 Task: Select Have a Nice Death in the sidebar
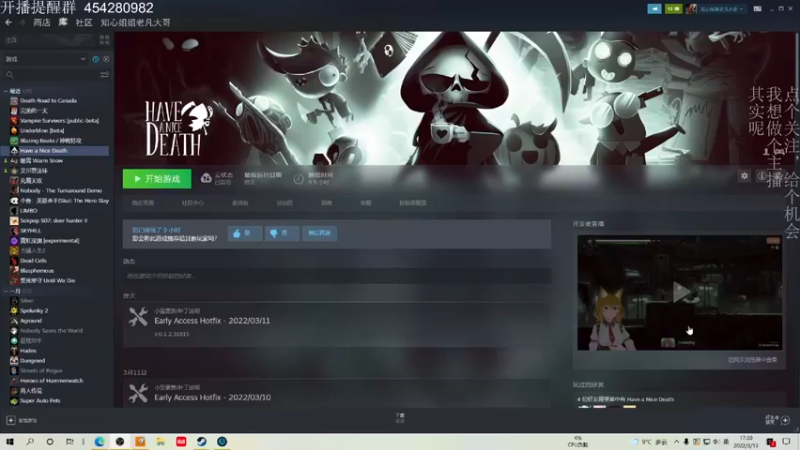55,151
